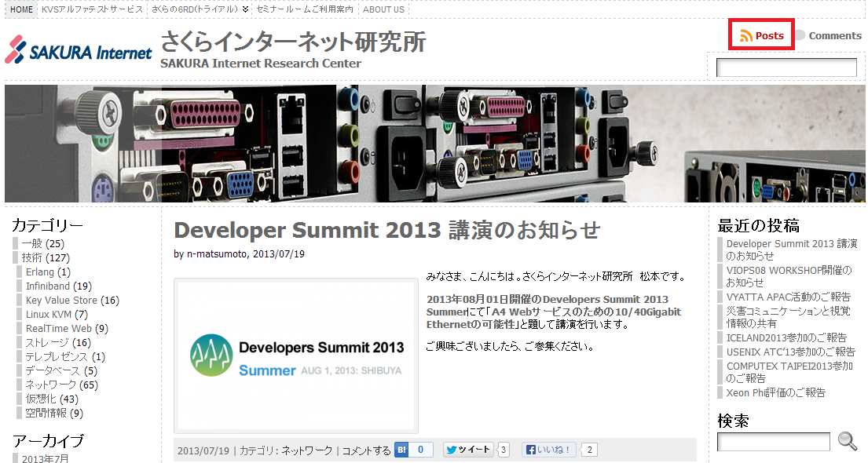
Task: Open the Developer Summit 2013 post title
Action: click(386, 230)
